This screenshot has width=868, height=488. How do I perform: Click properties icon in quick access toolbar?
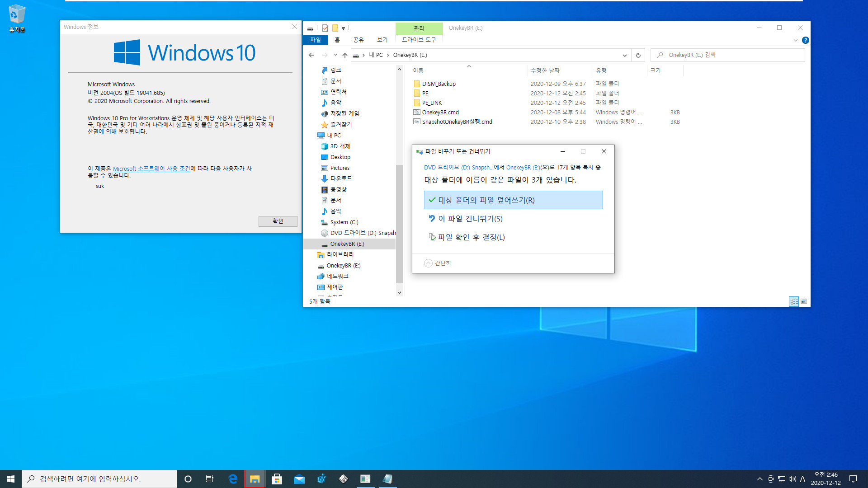(325, 28)
